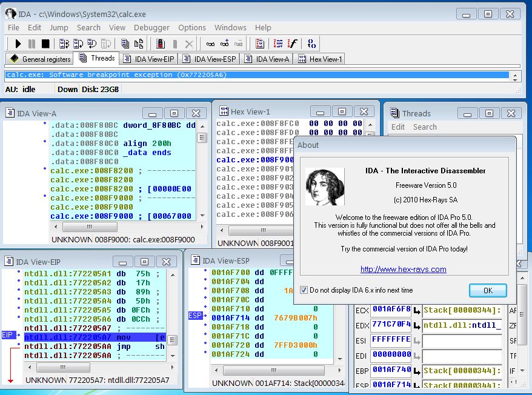Click IDA View-EIP horizontal scrollbar thumb

(x=63, y=368)
